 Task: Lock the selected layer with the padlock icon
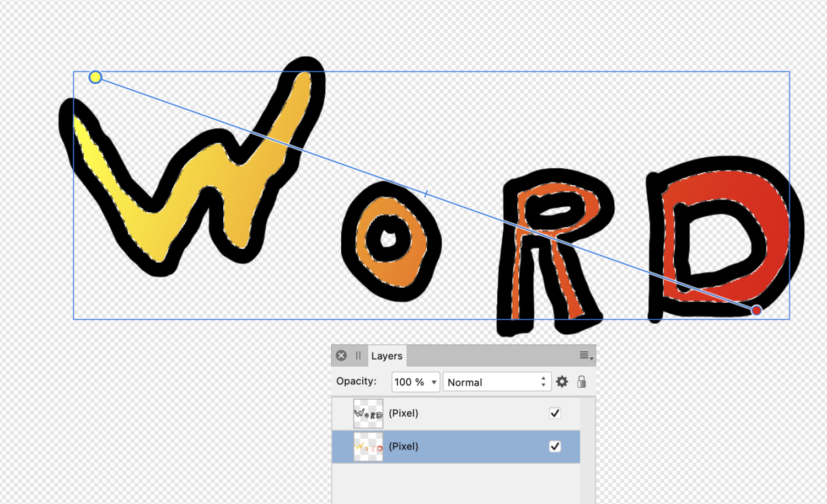[581, 382]
